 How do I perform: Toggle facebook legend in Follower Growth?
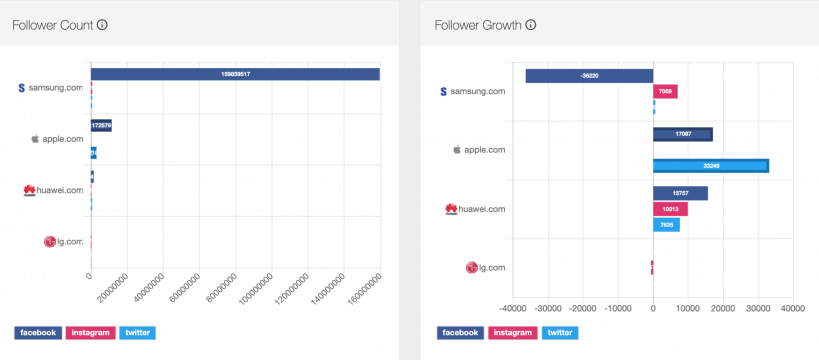(460, 333)
